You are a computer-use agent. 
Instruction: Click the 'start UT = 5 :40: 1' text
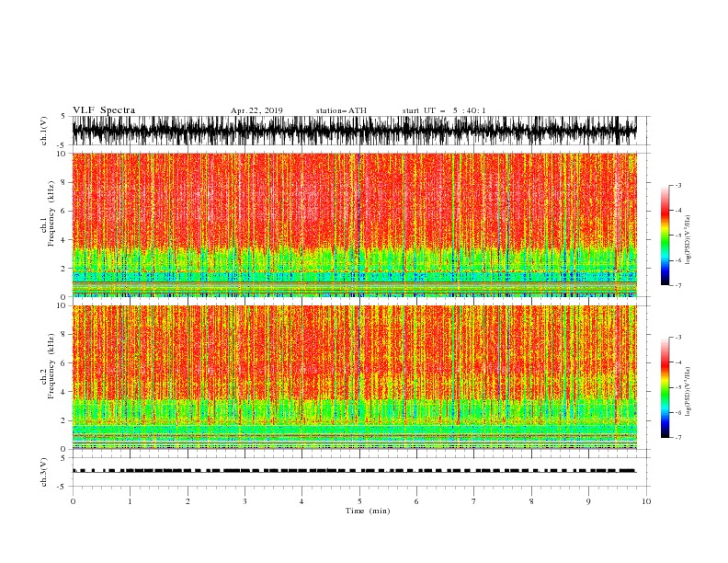(x=444, y=110)
